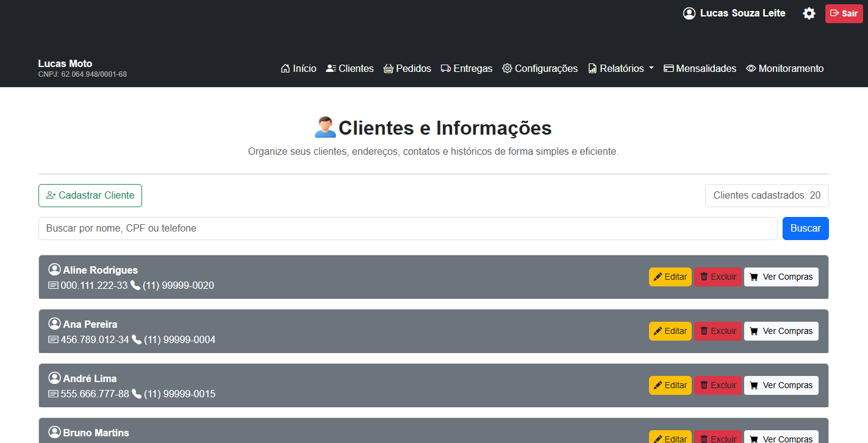Click the card icon next to Mensalidades
This screenshot has width=868, height=443.
669,68
